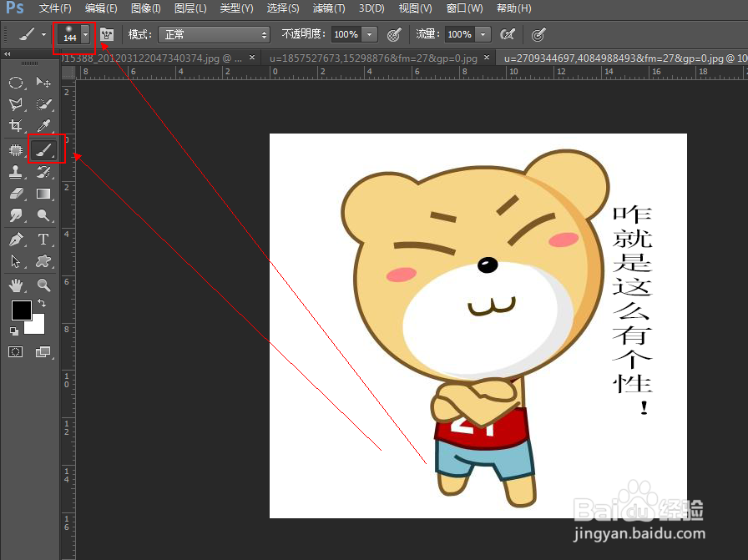
Task: Select the Quick Selection tool
Action: click(43, 104)
